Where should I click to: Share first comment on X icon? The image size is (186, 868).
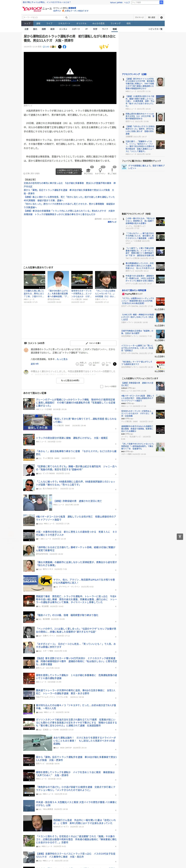115,364
